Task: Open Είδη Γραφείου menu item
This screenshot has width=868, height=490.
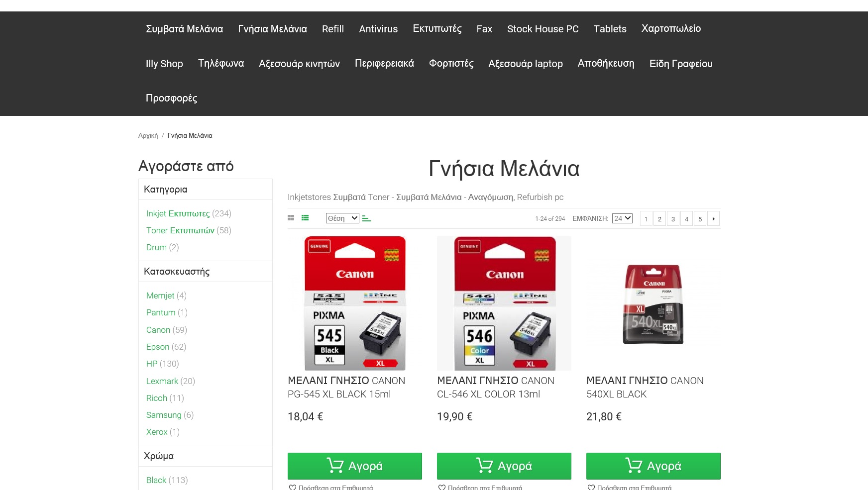Action: click(x=681, y=64)
